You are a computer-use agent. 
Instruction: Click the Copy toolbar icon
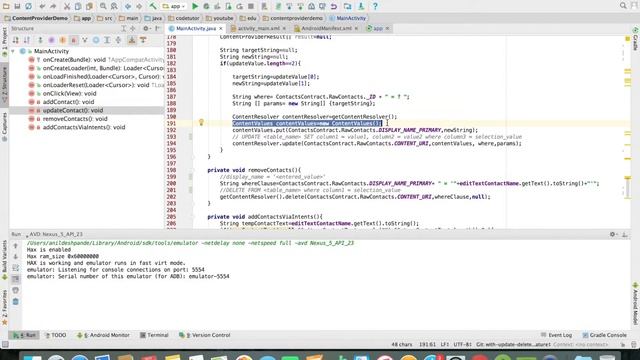[78, 6]
